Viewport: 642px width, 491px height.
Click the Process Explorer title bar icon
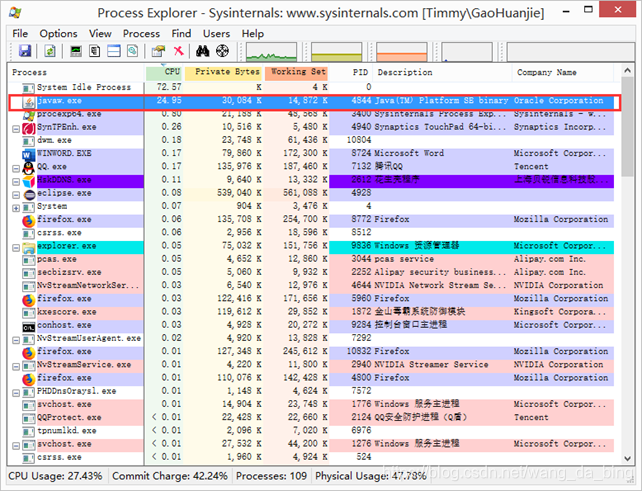[x=15, y=12]
